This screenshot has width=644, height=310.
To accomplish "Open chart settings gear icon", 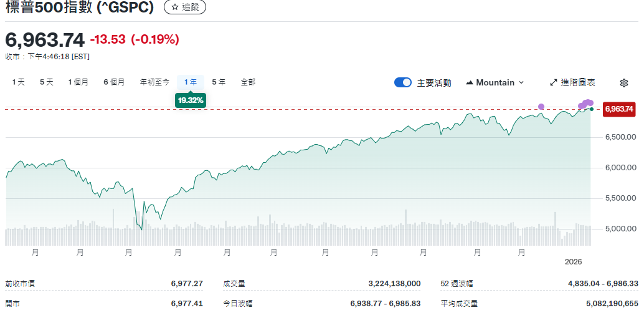I will [x=623, y=82].
